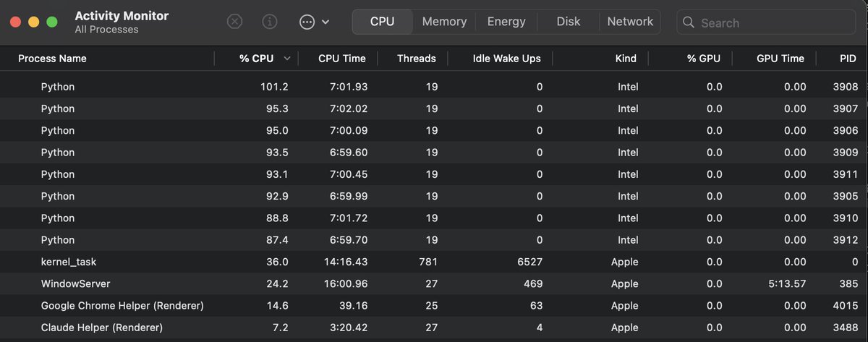Sort by the CPU Time column header
This screenshot has height=342, width=868.
pyautogui.click(x=342, y=59)
